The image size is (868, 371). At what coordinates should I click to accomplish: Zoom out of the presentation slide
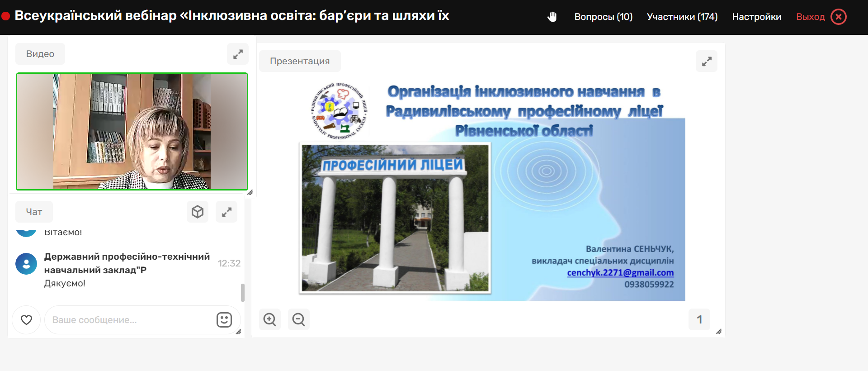point(298,319)
